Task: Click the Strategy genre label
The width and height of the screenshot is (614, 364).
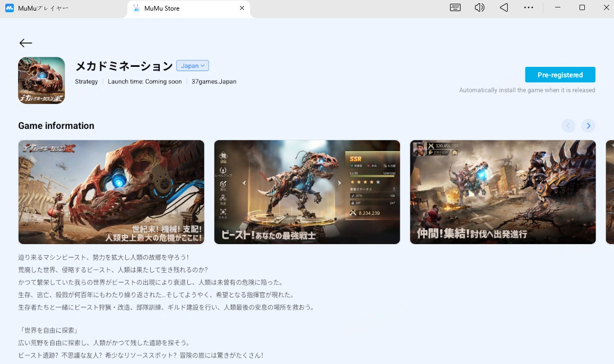Action: 86,81
